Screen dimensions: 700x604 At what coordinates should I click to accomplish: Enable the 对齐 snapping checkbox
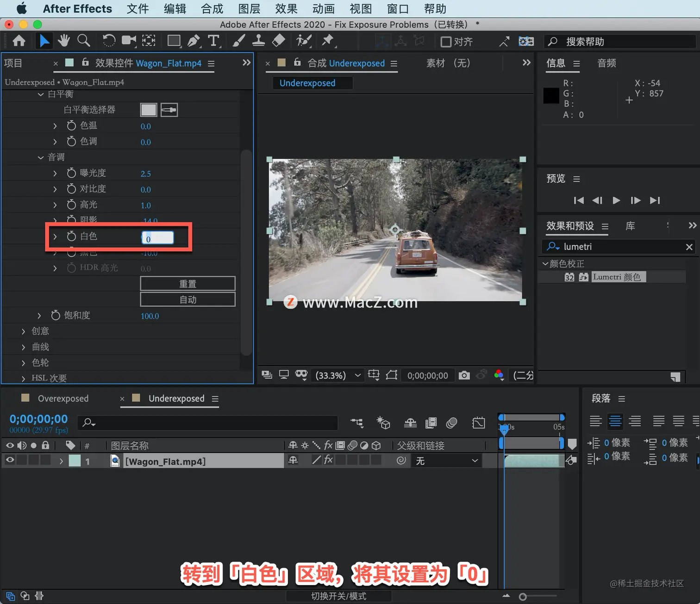click(x=446, y=42)
